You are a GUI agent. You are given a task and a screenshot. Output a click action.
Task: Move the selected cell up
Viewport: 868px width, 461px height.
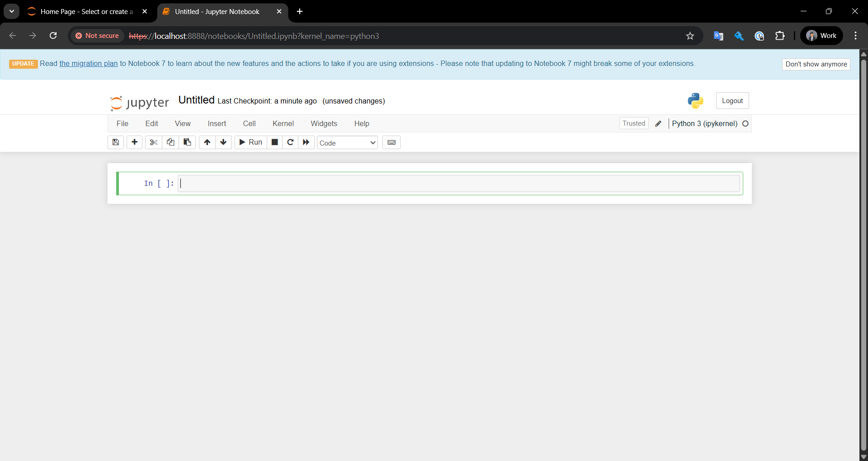coord(207,142)
